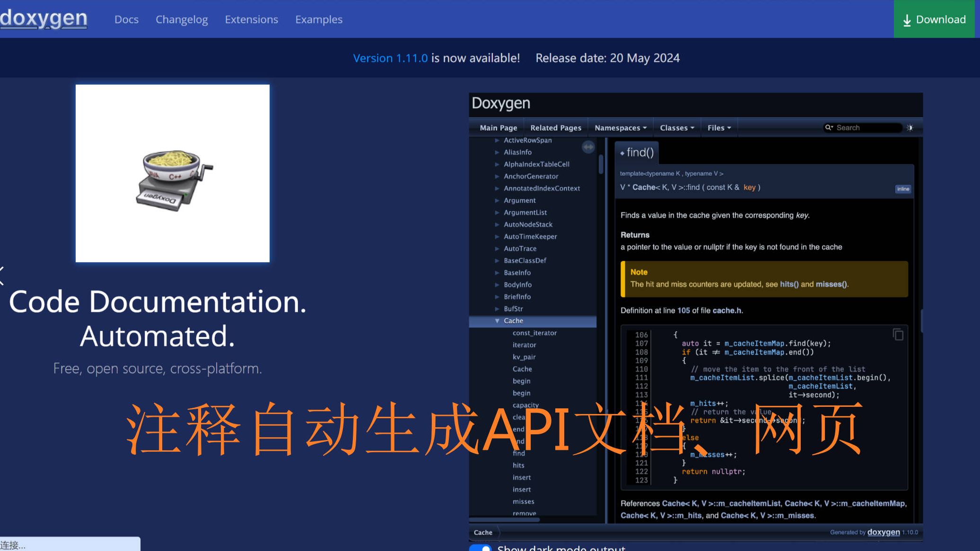
Task: Open the Docs menu item
Action: click(x=126, y=19)
